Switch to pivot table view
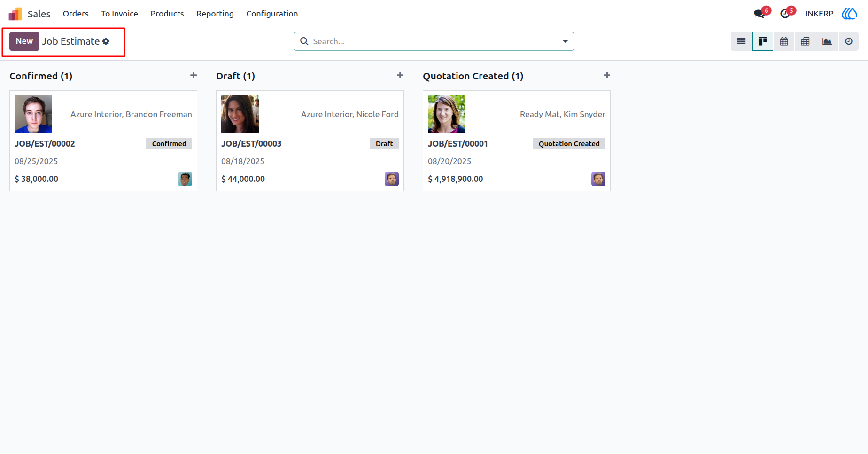 click(805, 41)
